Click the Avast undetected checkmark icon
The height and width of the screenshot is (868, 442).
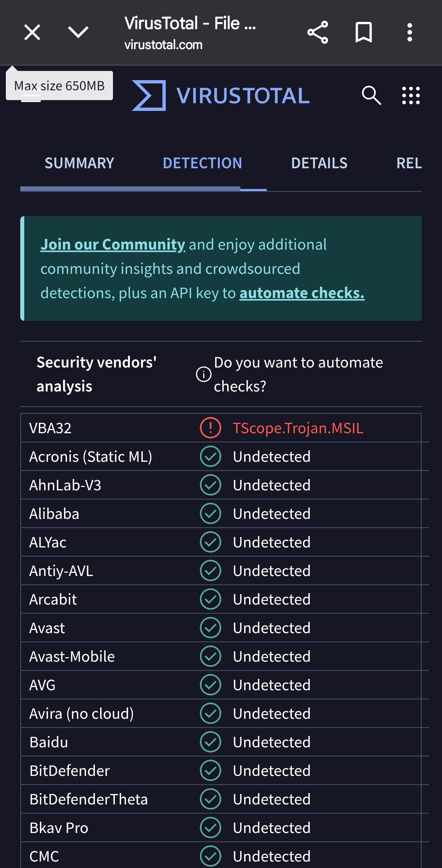coord(210,628)
